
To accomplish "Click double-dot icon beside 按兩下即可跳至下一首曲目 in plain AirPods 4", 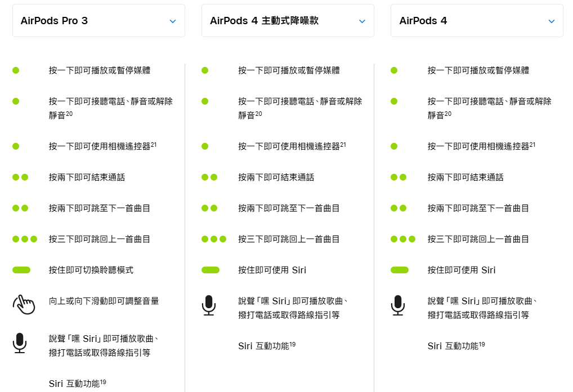I will (399, 208).
